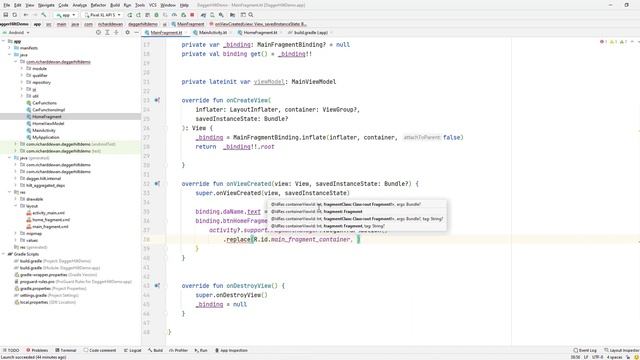
Task: Open the Pixel XL API device dropdown
Action: click(102, 15)
